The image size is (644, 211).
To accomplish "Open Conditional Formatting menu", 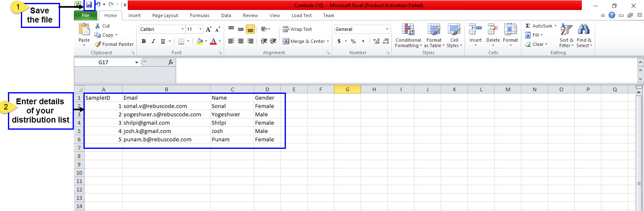I will [x=408, y=36].
